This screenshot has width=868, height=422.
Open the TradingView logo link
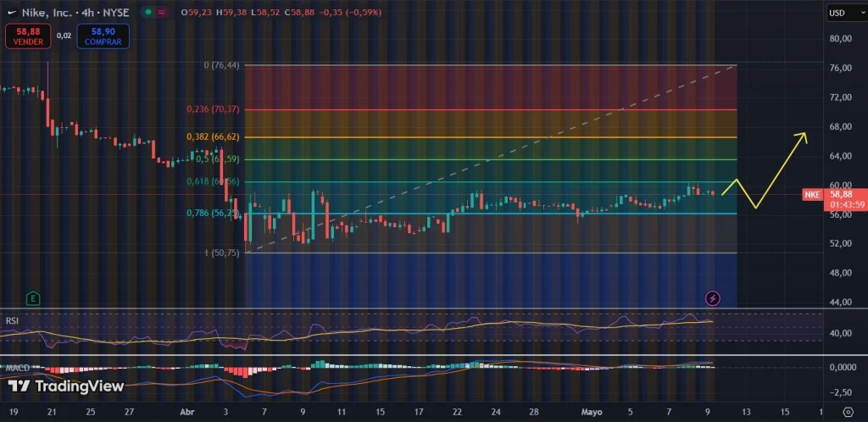click(x=65, y=386)
